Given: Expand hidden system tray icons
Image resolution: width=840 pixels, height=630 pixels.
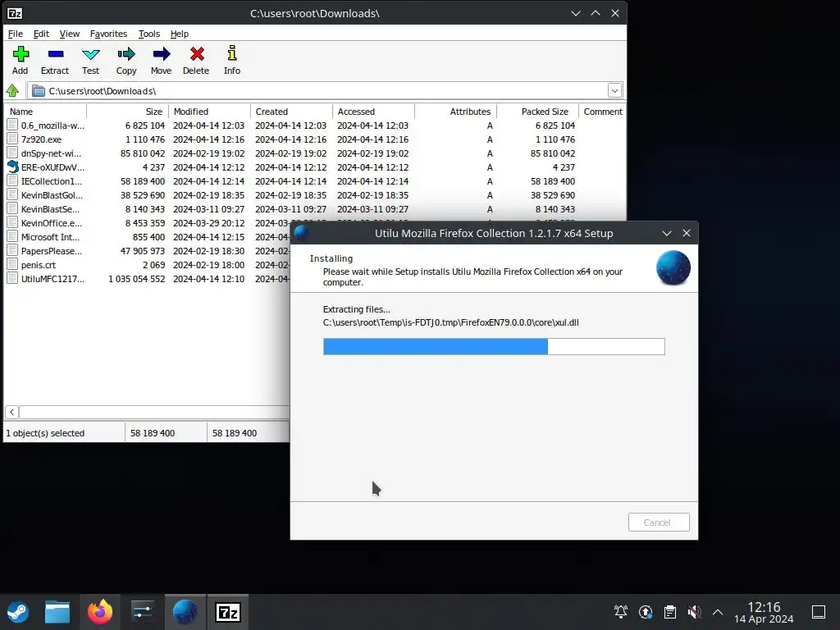Looking at the screenshot, I should [x=718, y=612].
